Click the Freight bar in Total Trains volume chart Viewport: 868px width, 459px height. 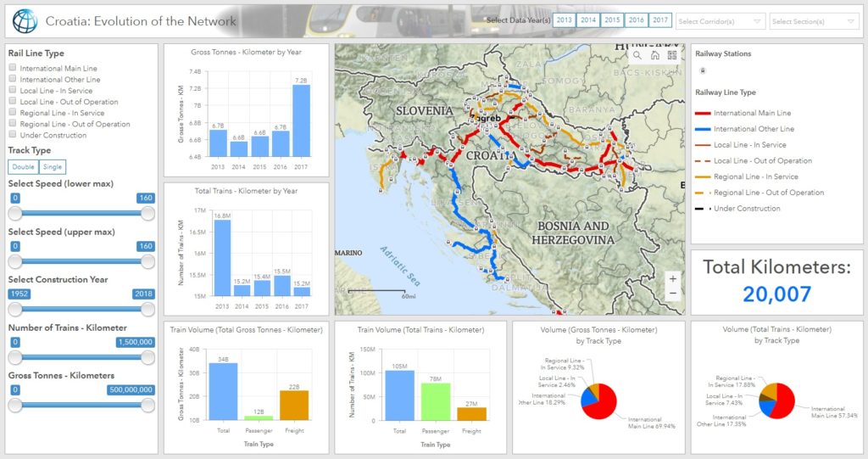pyautogui.click(x=471, y=413)
